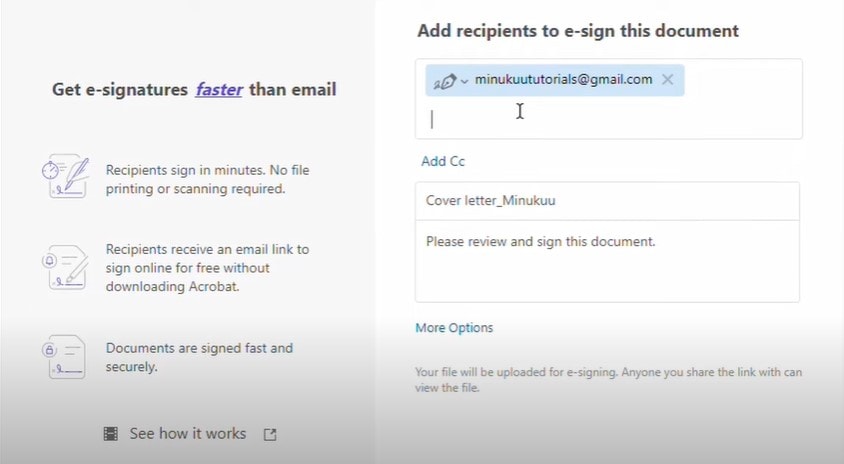Expand the recipient role dropdown chevron
This screenshot has height=464, width=844.
[x=464, y=81]
